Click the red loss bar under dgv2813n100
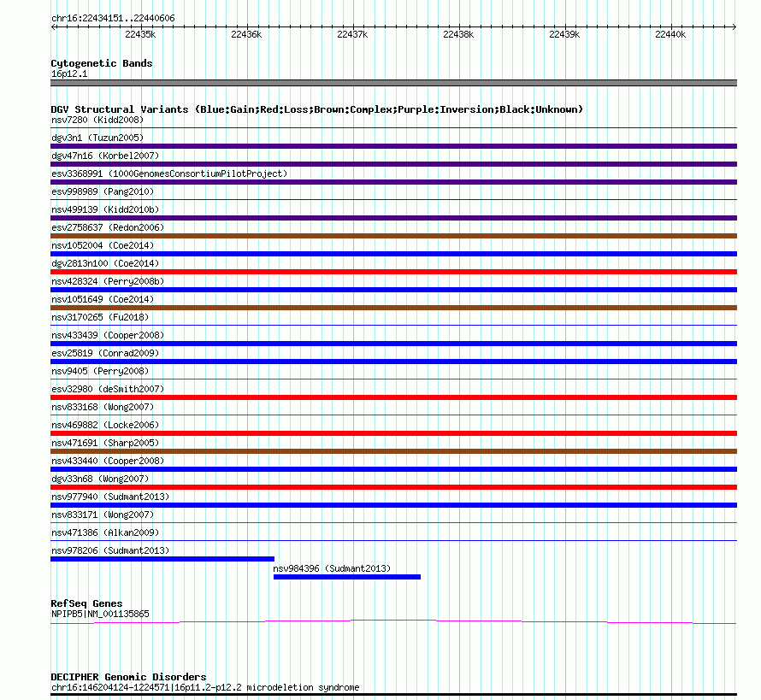The image size is (761, 700). click(393, 272)
